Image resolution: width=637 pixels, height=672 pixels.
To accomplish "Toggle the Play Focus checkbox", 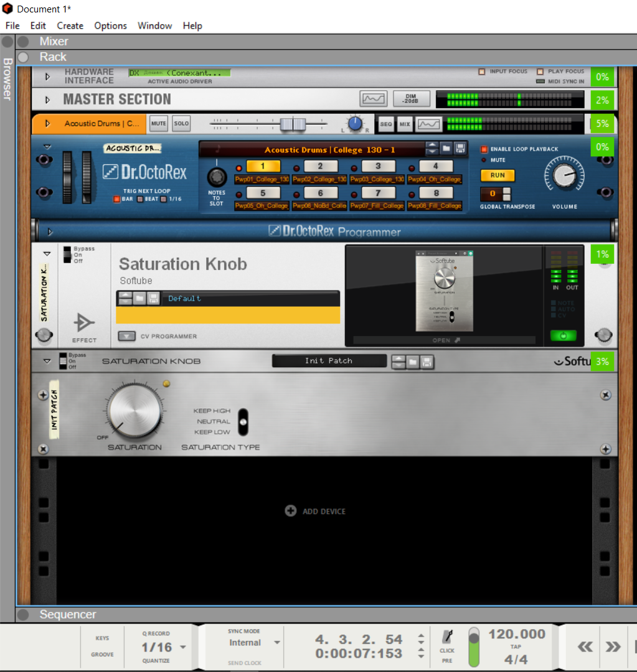I will coord(540,72).
